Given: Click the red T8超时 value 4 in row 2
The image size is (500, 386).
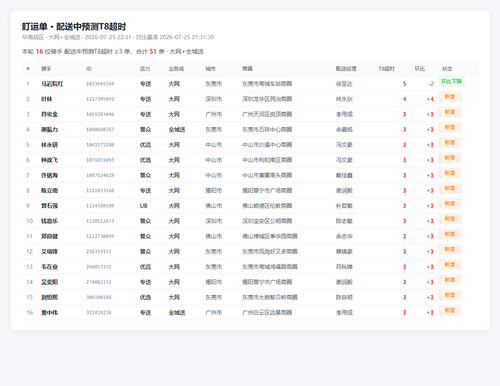Looking at the screenshot, I should [404, 99].
